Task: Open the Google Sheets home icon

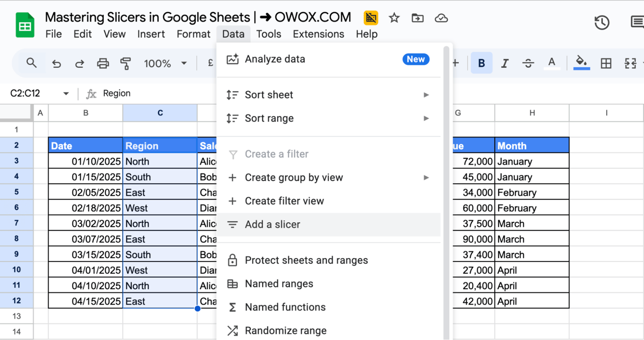Action: 25,25
